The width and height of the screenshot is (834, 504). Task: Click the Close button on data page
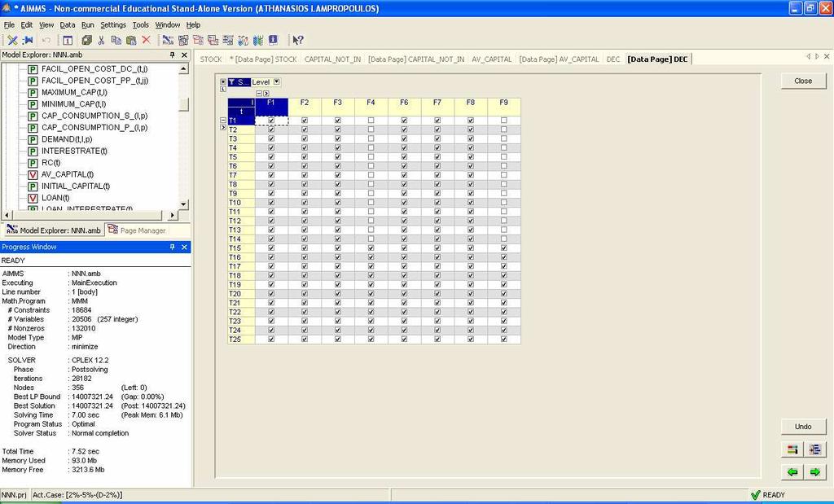803,81
